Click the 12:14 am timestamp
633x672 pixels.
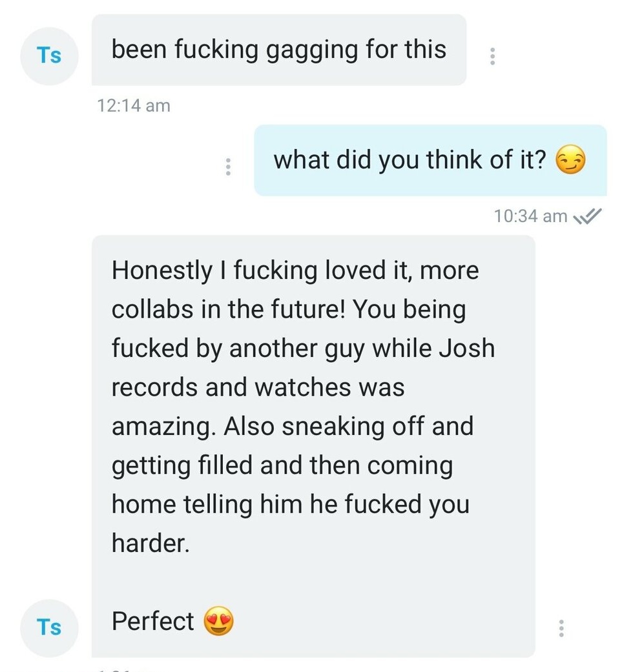(134, 105)
